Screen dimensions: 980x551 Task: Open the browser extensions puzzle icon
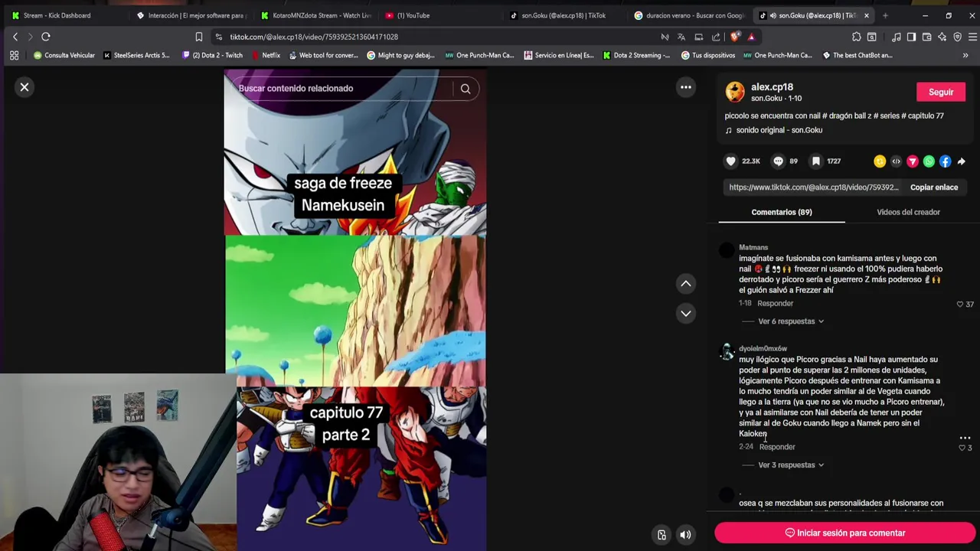[x=857, y=37]
